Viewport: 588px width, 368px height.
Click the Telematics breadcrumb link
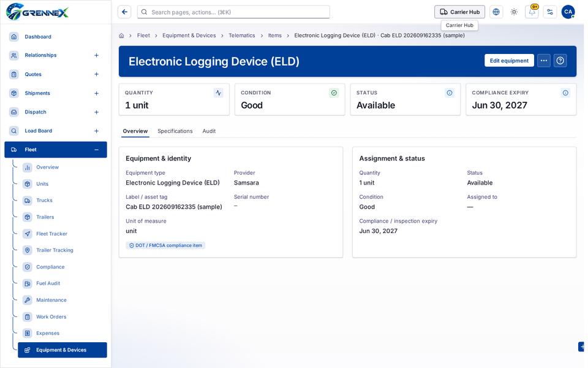(241, 36)
